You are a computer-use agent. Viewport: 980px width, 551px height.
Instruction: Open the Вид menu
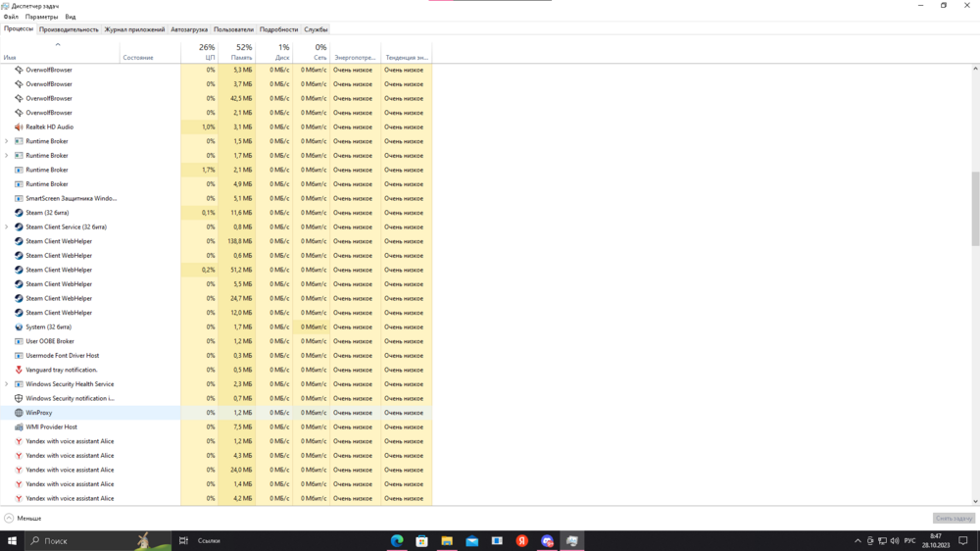(x=70, y=17)
